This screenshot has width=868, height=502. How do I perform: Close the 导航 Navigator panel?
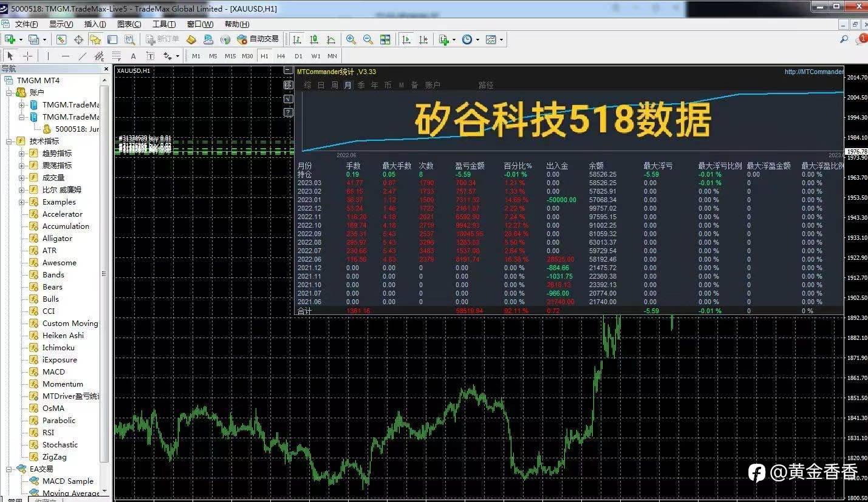(108, 69)
